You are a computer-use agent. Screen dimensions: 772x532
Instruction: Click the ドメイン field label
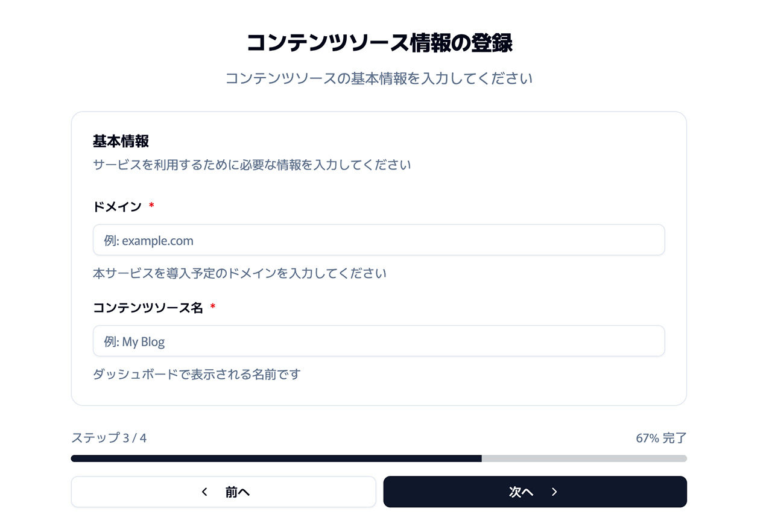[x=117, y=207]
